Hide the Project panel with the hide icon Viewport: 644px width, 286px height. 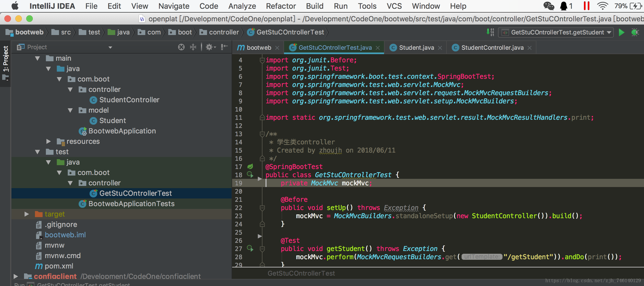pos(224,47)
